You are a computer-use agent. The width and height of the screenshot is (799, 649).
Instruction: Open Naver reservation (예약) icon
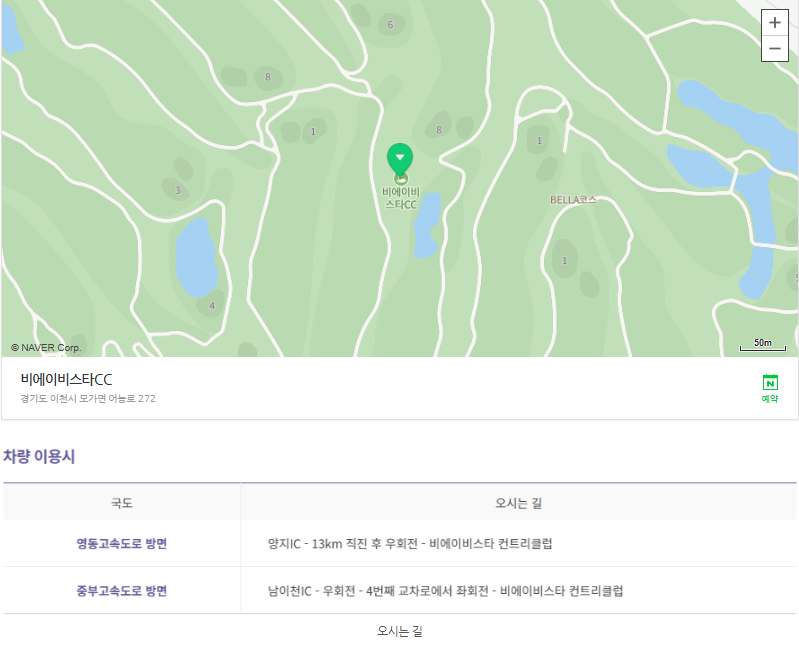pos(770,388)
